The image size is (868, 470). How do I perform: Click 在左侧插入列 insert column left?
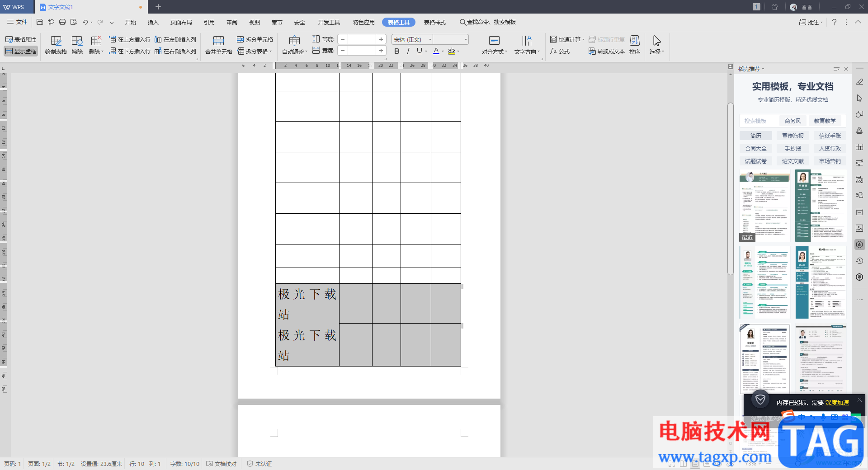(x=175, y=40)
